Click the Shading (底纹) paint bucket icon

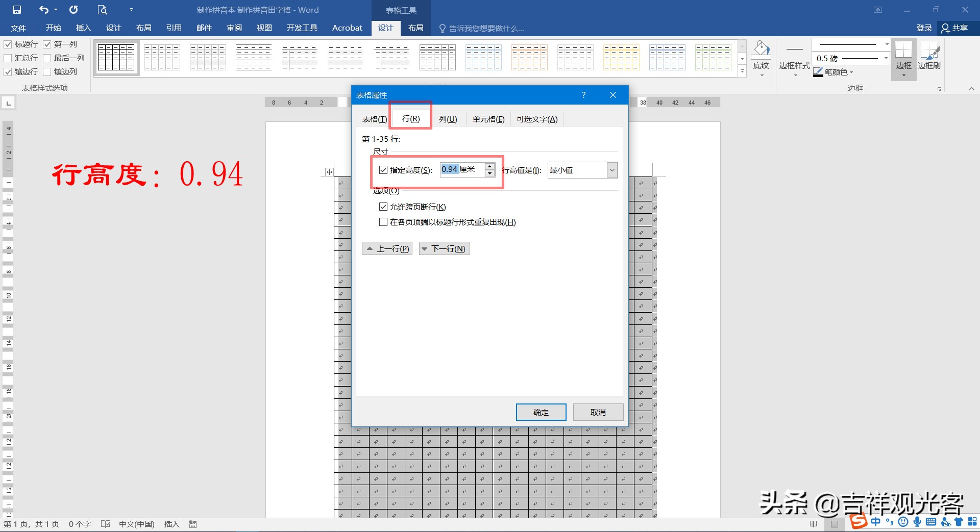coord(761,50)
